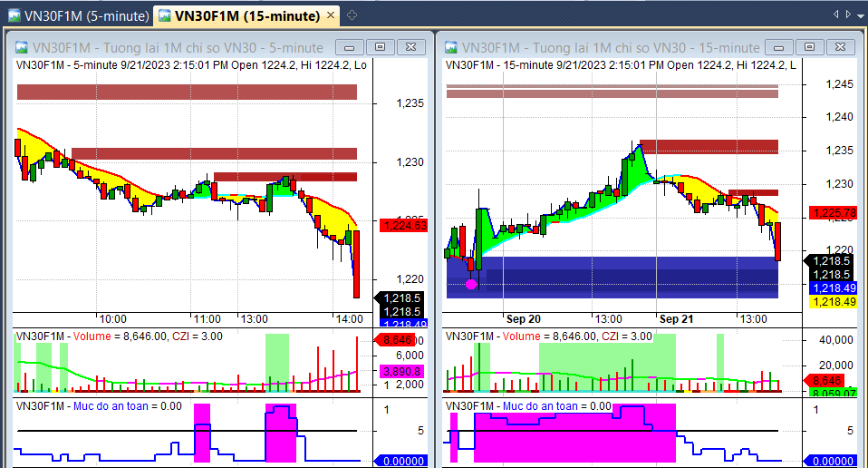Image resolution: width=868 pixels, height=468 pixels.
Task: Add a new chart tab with plus icon
Action: [x=352, y=15]
